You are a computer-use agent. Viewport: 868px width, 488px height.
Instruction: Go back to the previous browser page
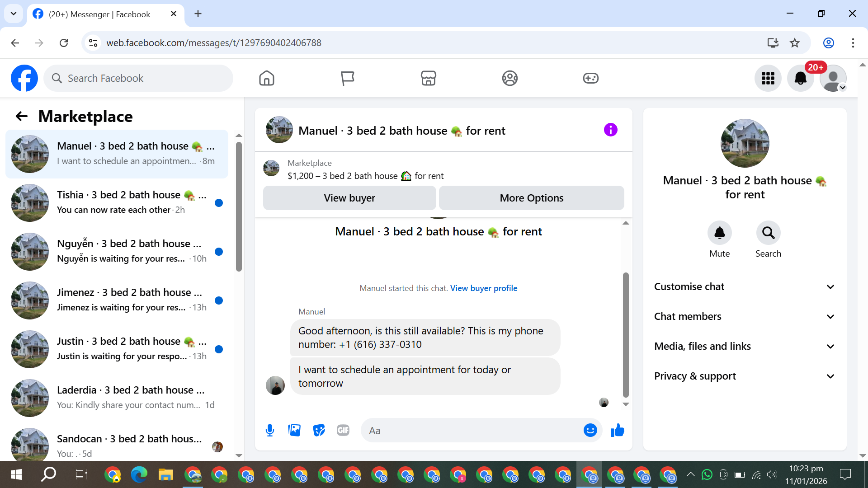point(15,43)
